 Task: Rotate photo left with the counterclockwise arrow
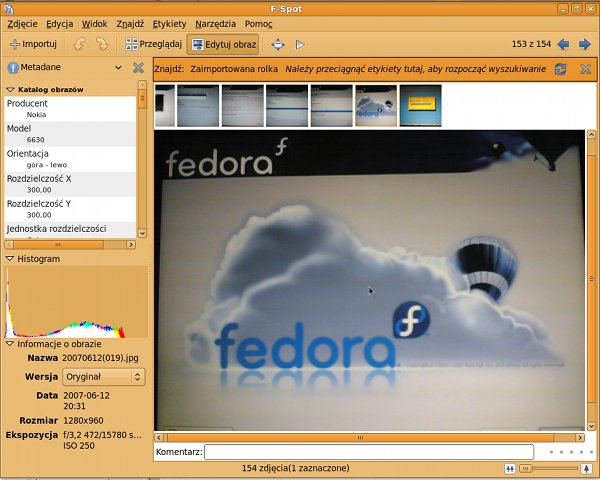[x=79, y=44]
